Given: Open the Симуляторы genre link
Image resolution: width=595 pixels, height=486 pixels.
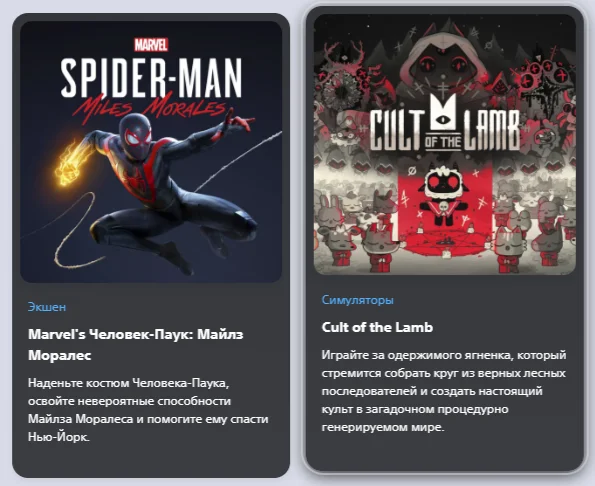Looking at the screenshot, I should pos(357,300).
